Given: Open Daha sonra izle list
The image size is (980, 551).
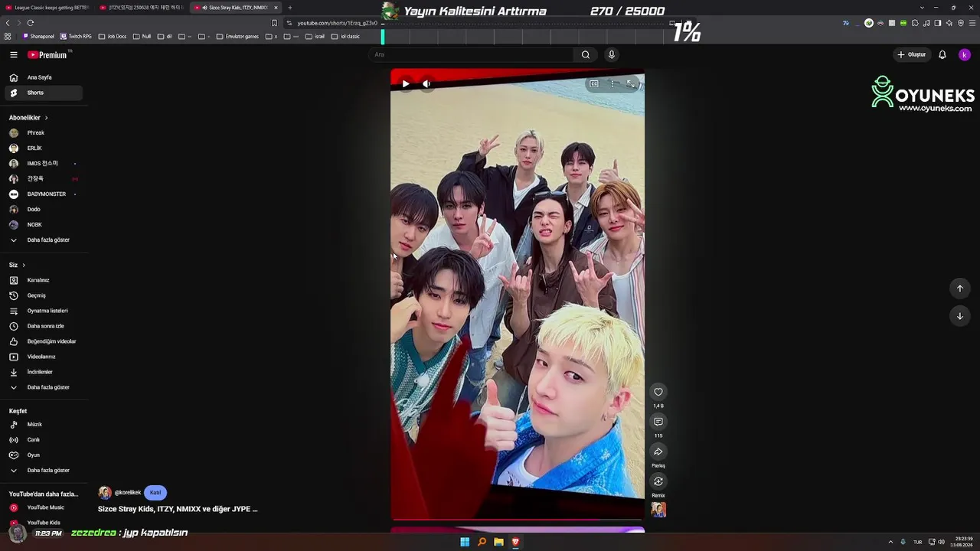Looking at the screenshot, I should coord(43,326).
